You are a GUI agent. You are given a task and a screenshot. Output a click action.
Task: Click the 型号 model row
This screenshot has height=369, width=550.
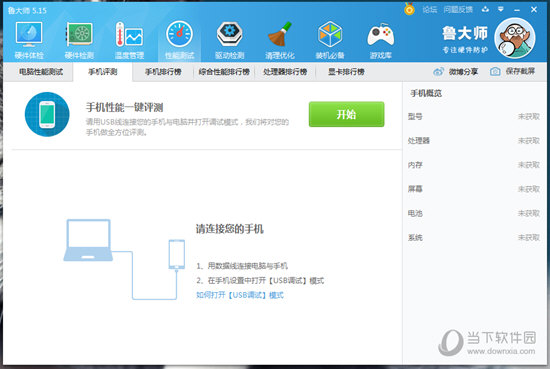pyautogui.click(x=474, y=116)
